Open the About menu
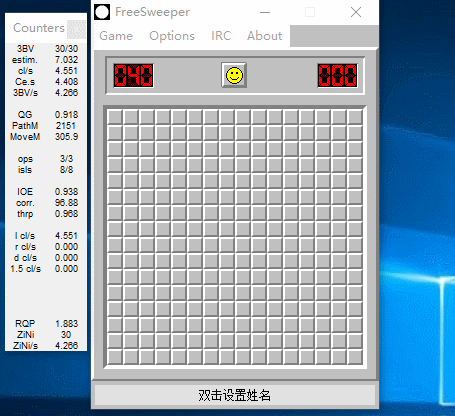Viewport: 455px width, 416px height. pos(264,36)
